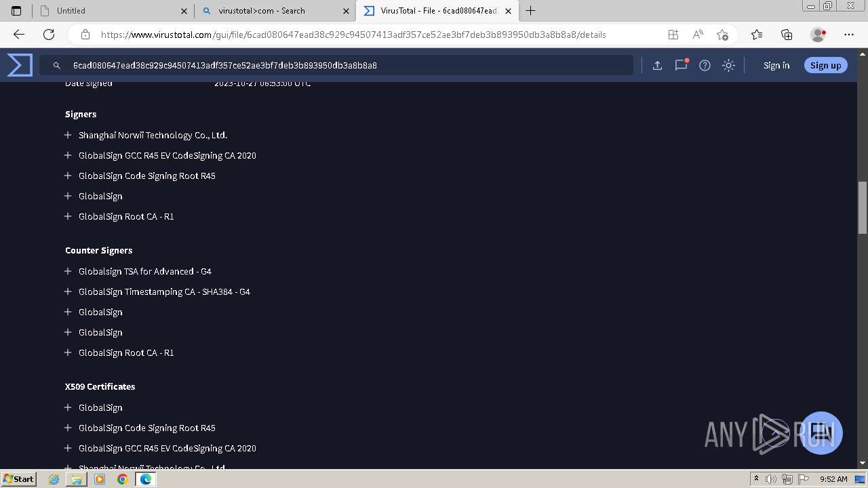Open File Explorer from taskbar

[77, 479]
